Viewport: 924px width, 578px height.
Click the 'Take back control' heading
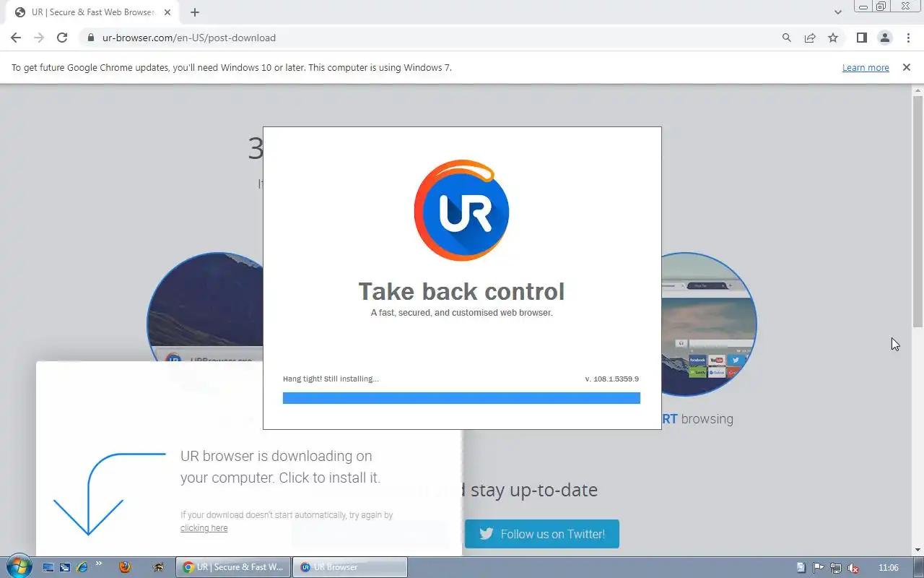(x=461, y=291)
